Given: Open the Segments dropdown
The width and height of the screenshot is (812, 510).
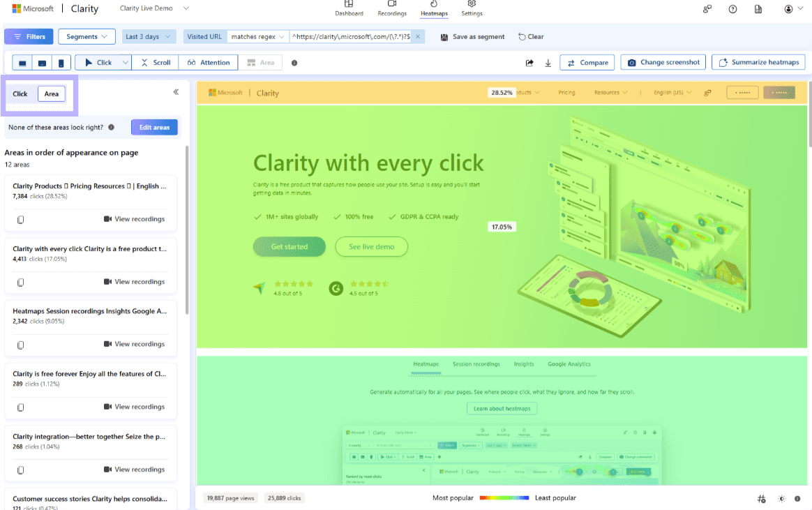Looking at the screenshot, I should tap(87, 36).
